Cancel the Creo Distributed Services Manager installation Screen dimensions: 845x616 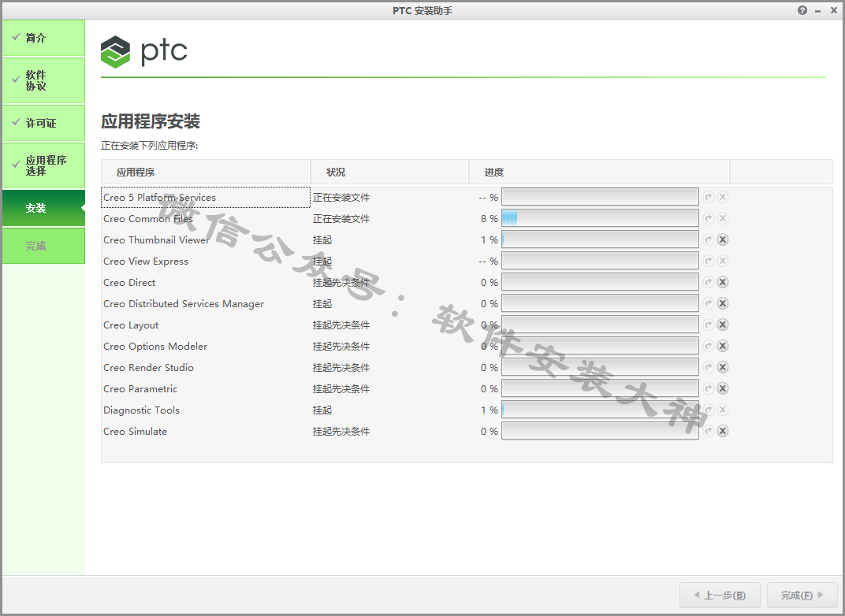click(723, 303)
